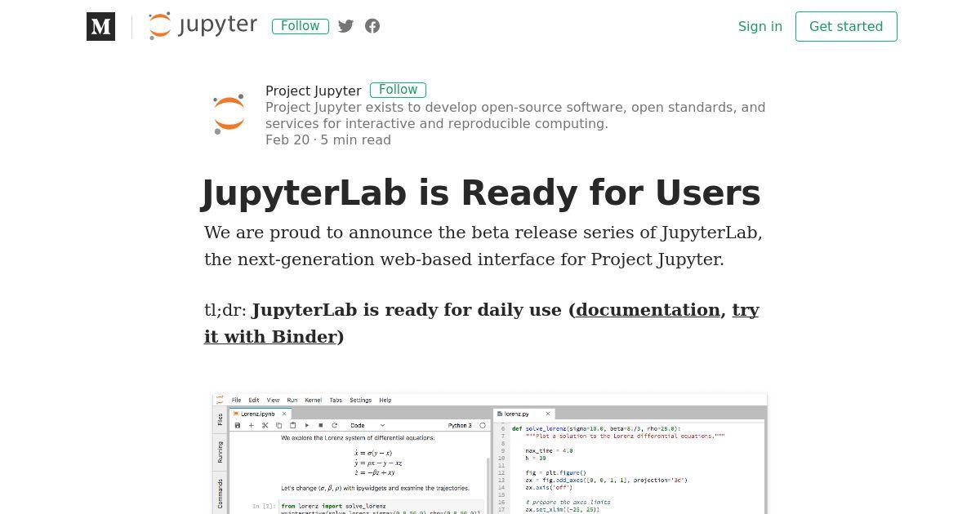The image size is (980, 514).
Task: Open the Project Jupyter author avatar
Action: tap(229, 114)
